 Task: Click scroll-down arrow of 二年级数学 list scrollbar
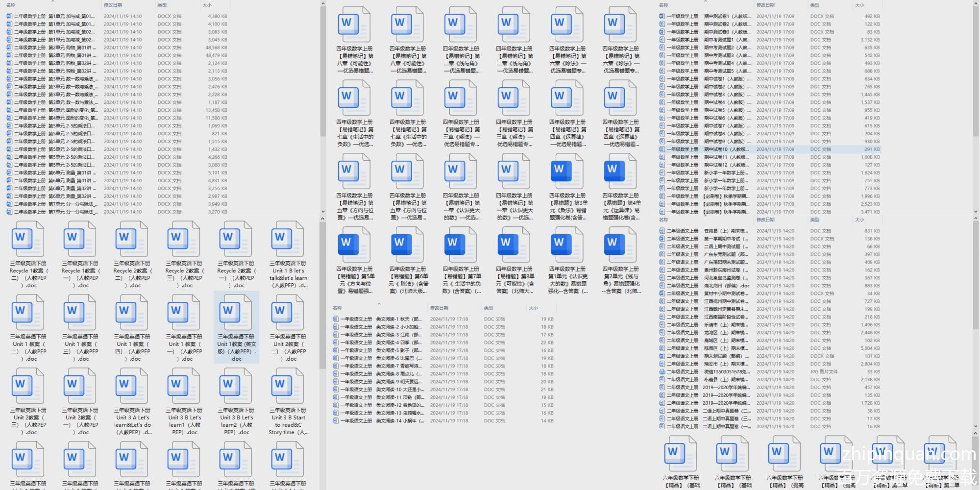(322, 212)
